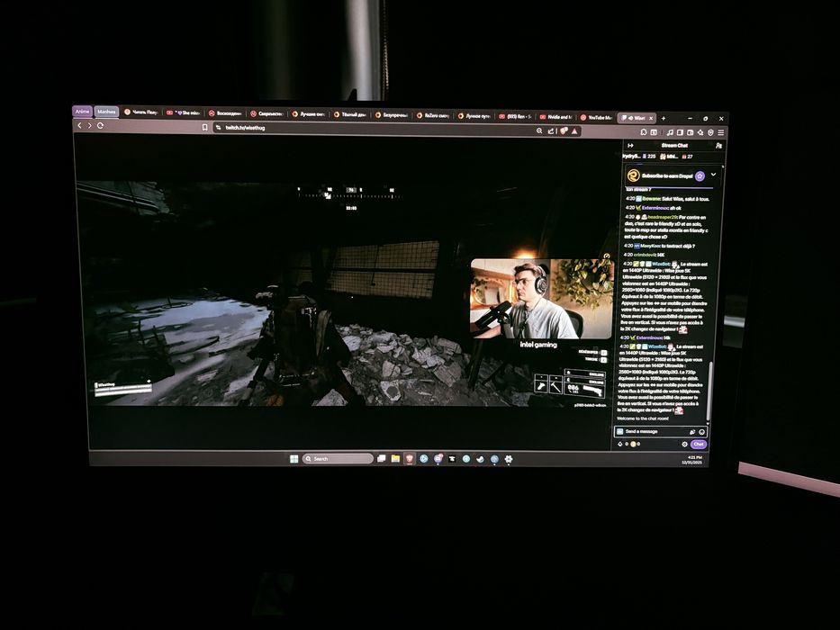
Task: Open File Explorer from the taskbar
Action: pyautogui.click(x=395, y=459)
